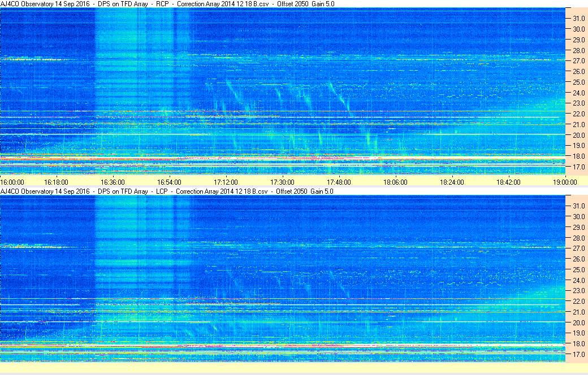Select the 24.0 frequency label in LCP panel
Viewport: 588px width, 375px height.
(x=577, y=281)
